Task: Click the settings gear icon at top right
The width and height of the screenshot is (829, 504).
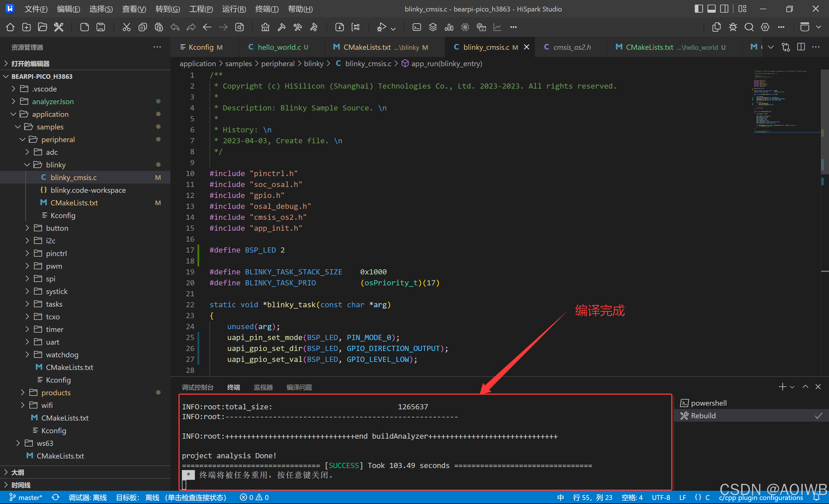Action: point(765,27)
